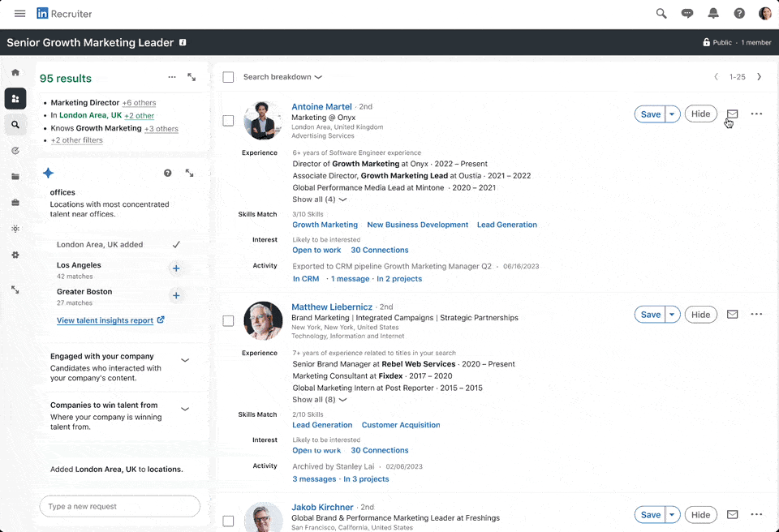
Task: Select the checkbox next to Matthew Liebernicz
Action: [x=228, y=320]
